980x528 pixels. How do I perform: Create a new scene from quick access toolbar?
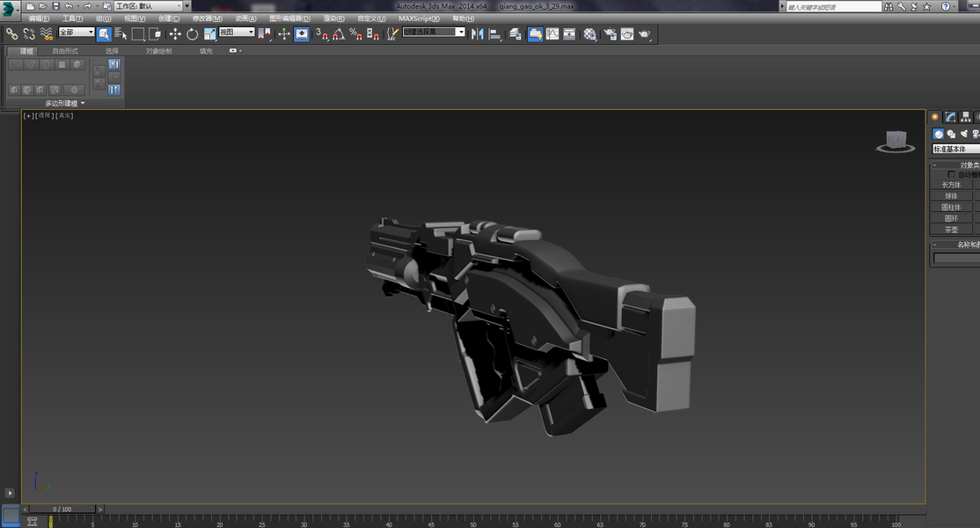30,6
